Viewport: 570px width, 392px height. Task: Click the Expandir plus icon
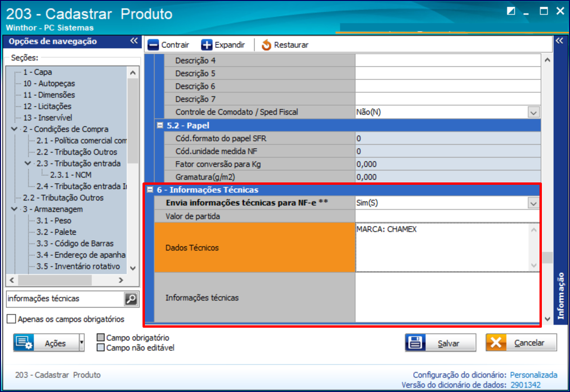click(x=206, y=45)
